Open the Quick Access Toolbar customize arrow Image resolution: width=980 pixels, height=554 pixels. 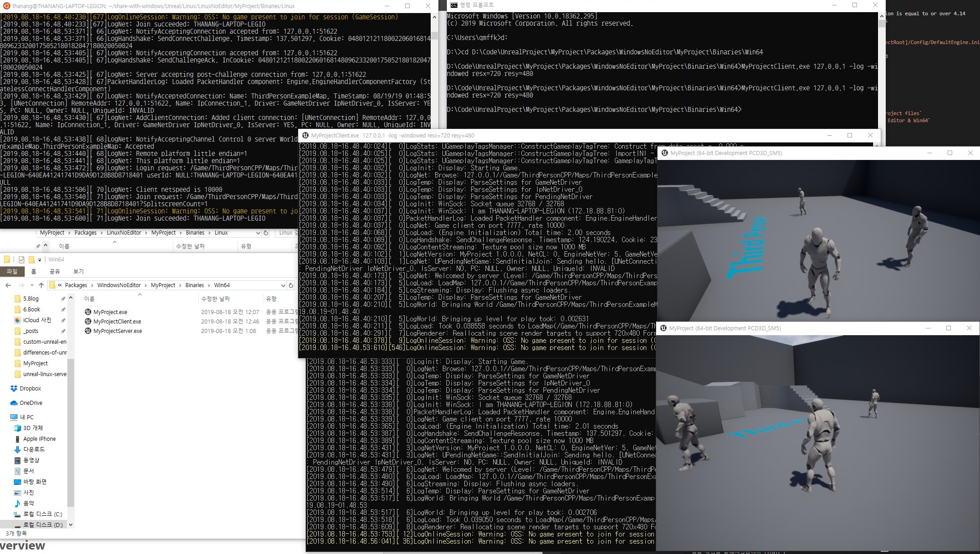pyautogui.click(x=40, y=259)
